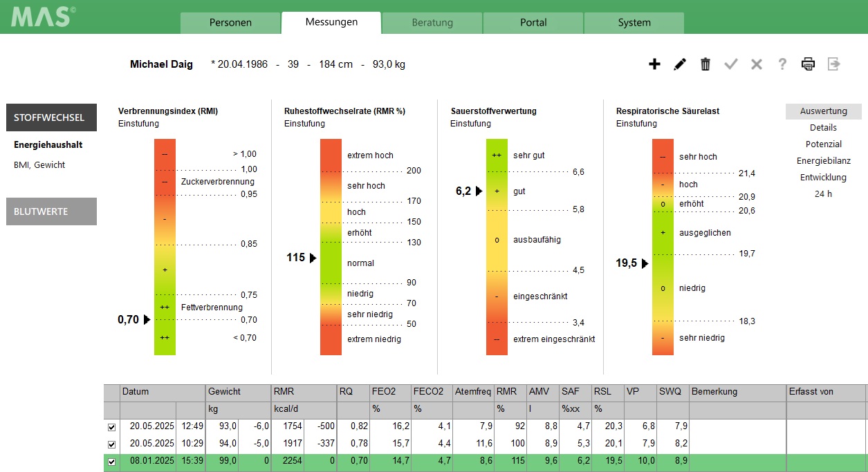
Task: Toggle checkbox for 20.05.2025 10:29 measurement
Action: pyautogui.click(x=111, y=444)
